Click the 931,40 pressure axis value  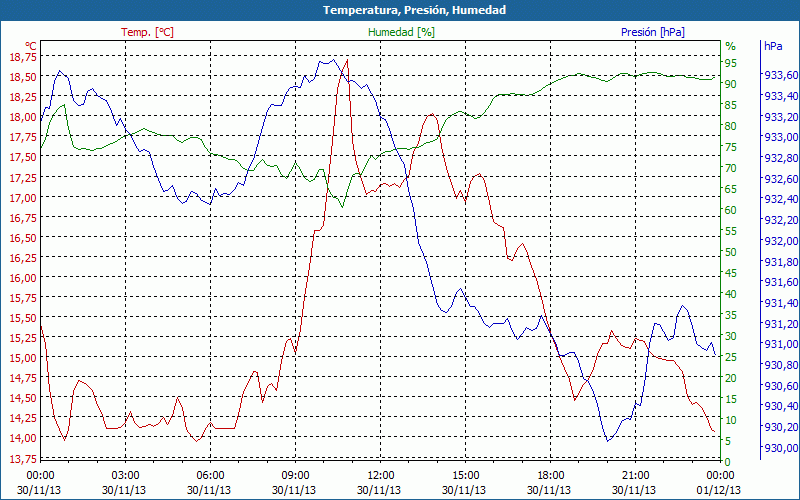pyautogui.click(x=781, y=303)
